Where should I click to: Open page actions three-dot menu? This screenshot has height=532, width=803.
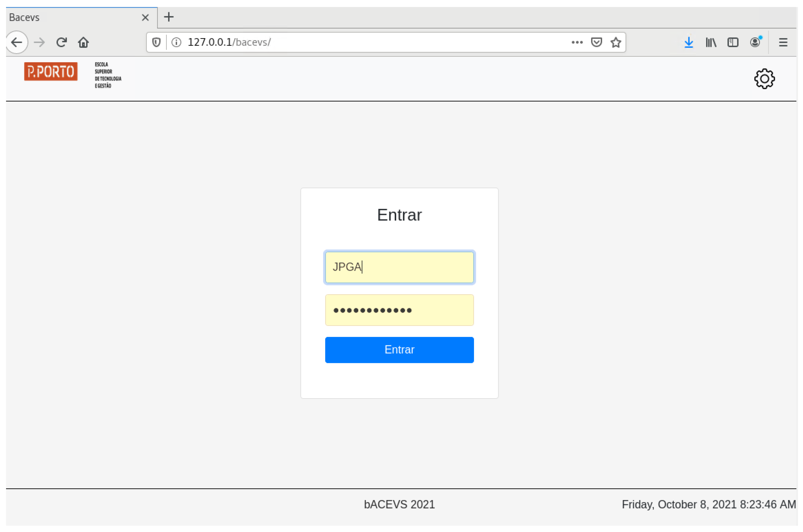577,43
